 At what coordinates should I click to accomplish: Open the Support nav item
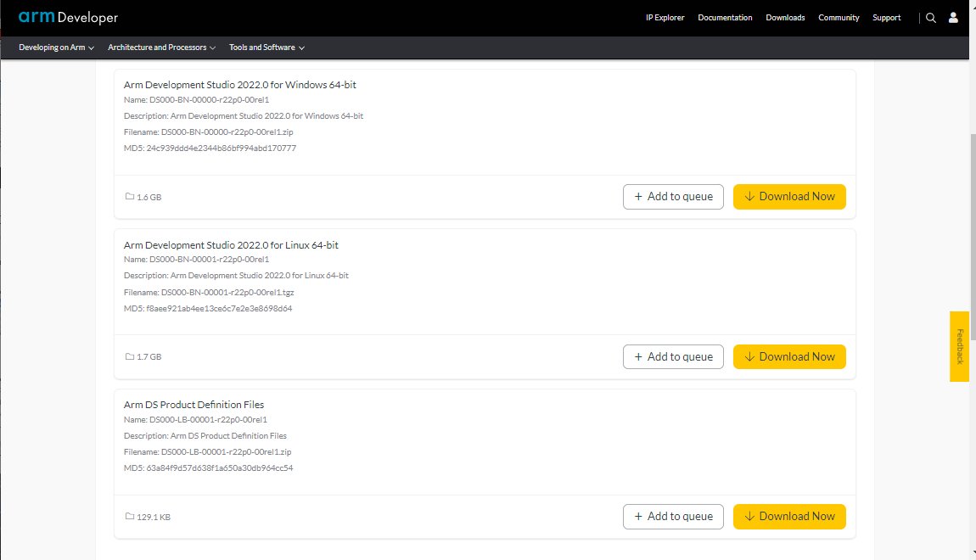point(886,18)
